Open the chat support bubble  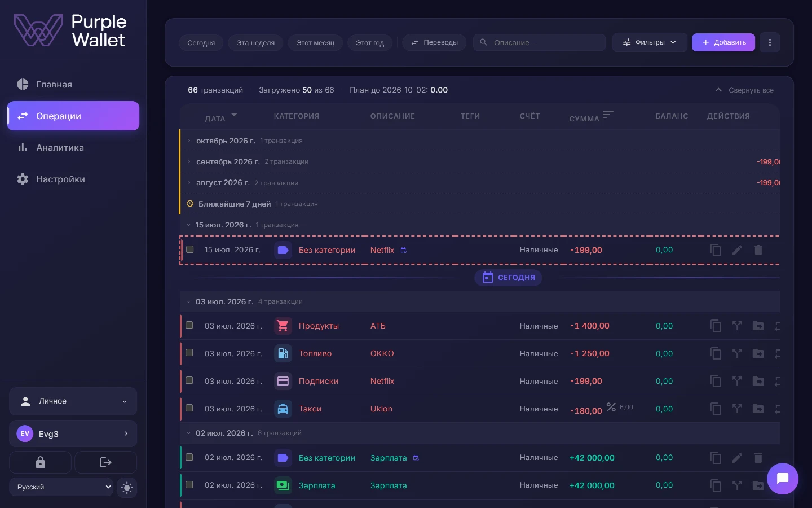tap(782, 479)
